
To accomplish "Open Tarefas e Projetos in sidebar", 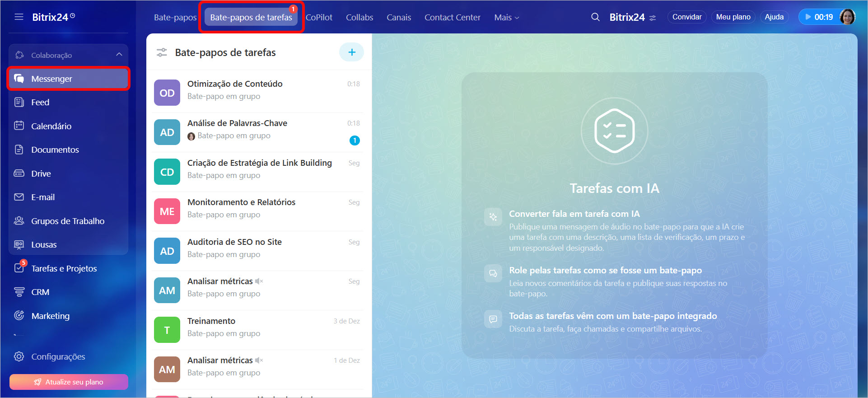I will [64, 268].
